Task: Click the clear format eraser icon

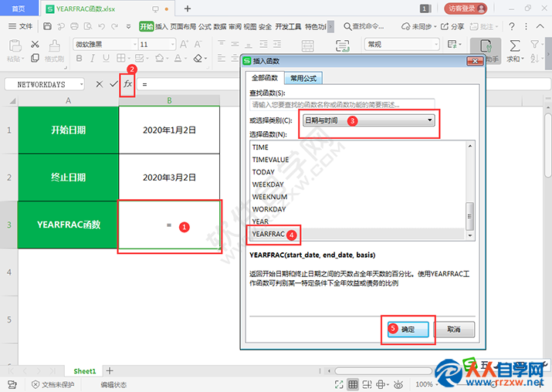Action: click(198, 58)
